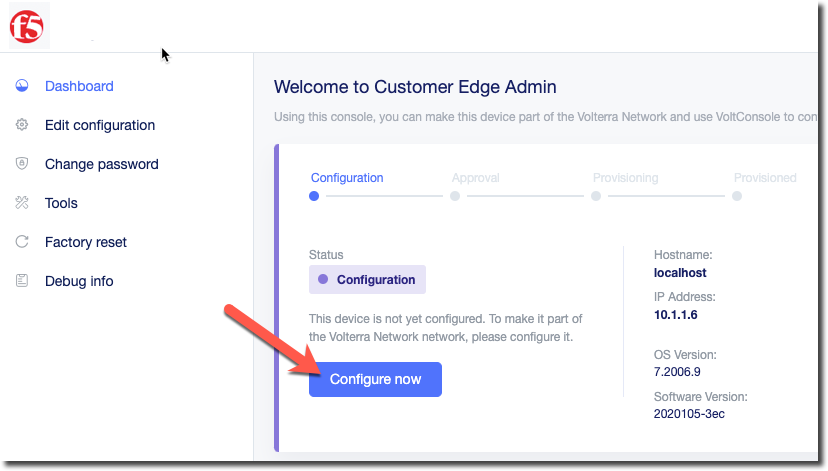Open Edit configuration in sidebar
The width and height of the screenshot is (828, 471).
point(100,125)
